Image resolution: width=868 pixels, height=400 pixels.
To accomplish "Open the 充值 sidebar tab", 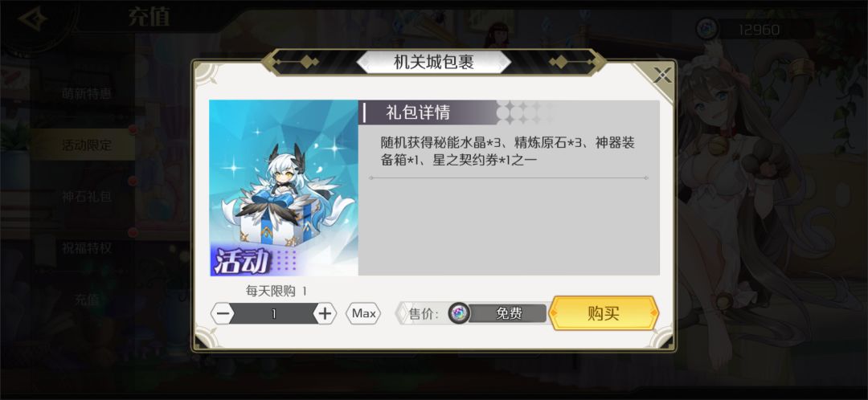I will tap(87, 300).
